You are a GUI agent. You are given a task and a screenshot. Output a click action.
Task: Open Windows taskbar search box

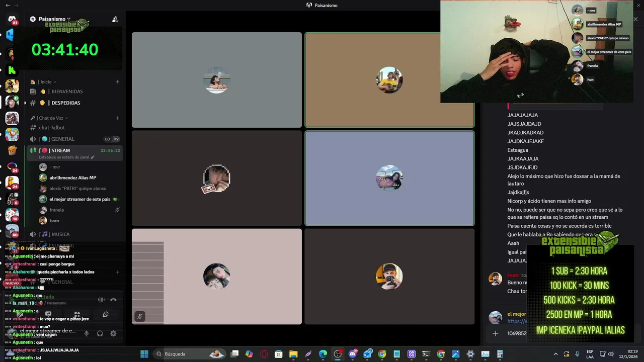(x=190, y=354)
